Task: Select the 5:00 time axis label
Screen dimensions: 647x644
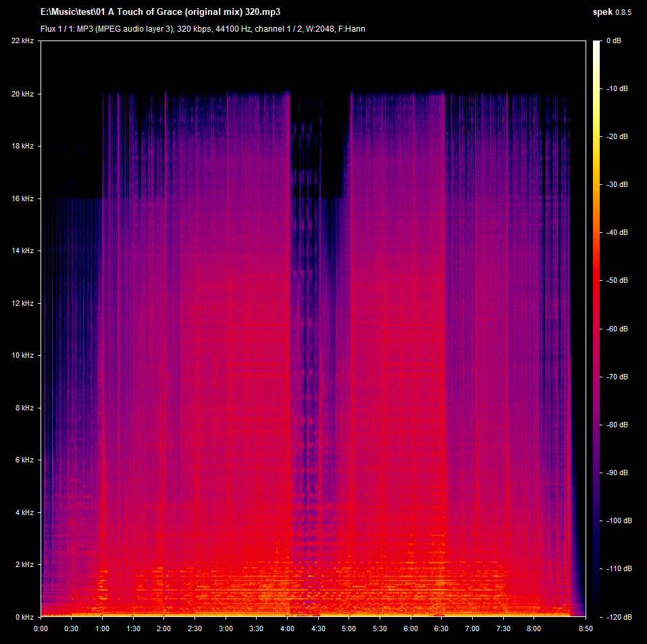Action: (349, 628)
